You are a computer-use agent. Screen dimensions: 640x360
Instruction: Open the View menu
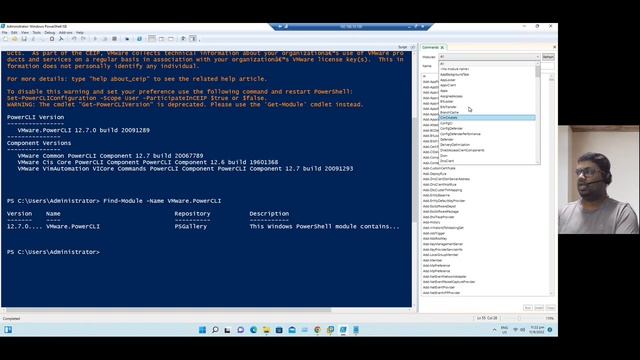tap(25, 32)
